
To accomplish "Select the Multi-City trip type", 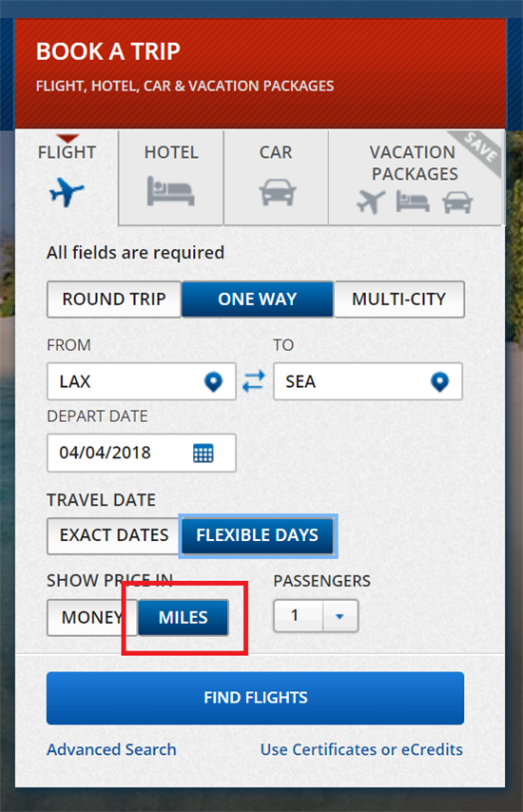I will (399, 300).
